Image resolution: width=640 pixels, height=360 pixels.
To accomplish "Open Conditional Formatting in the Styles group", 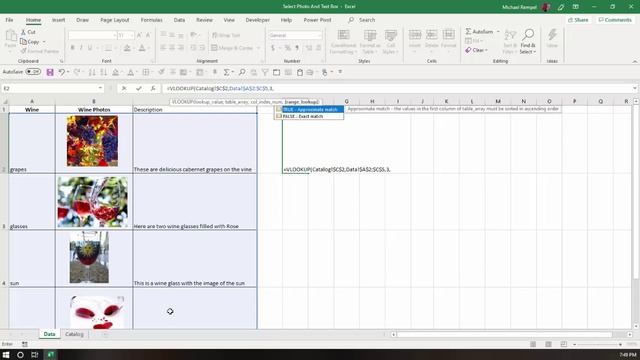I will [x=344, y=42].
